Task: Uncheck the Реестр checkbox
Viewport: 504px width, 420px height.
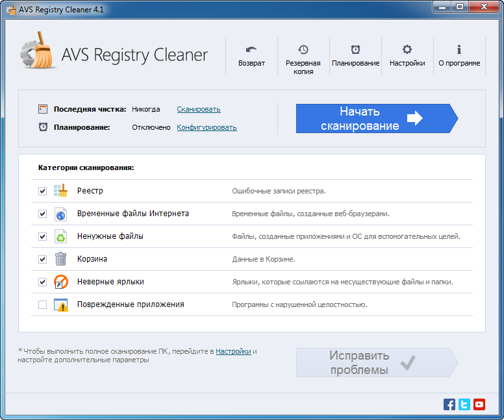Action: (x=43, y=191)
